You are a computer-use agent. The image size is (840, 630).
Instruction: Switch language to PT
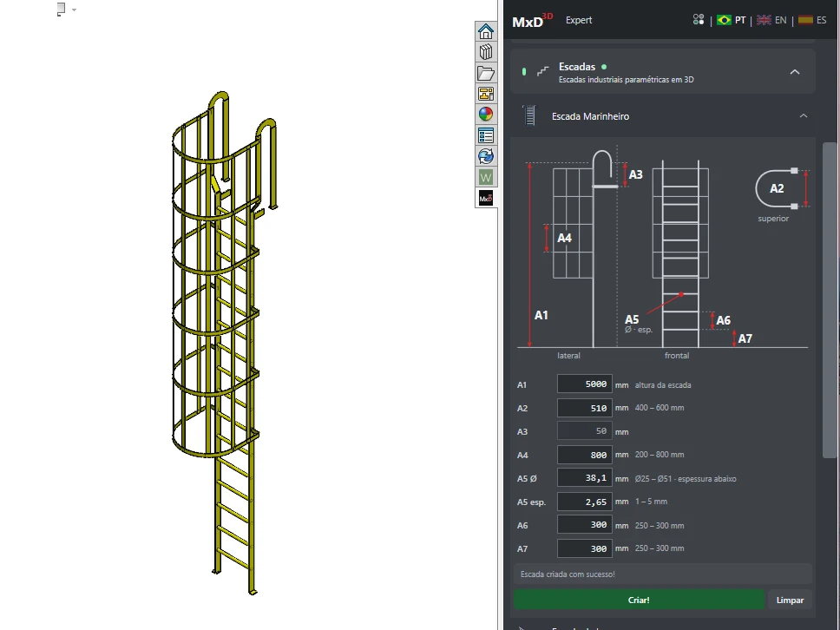[740, 20]
